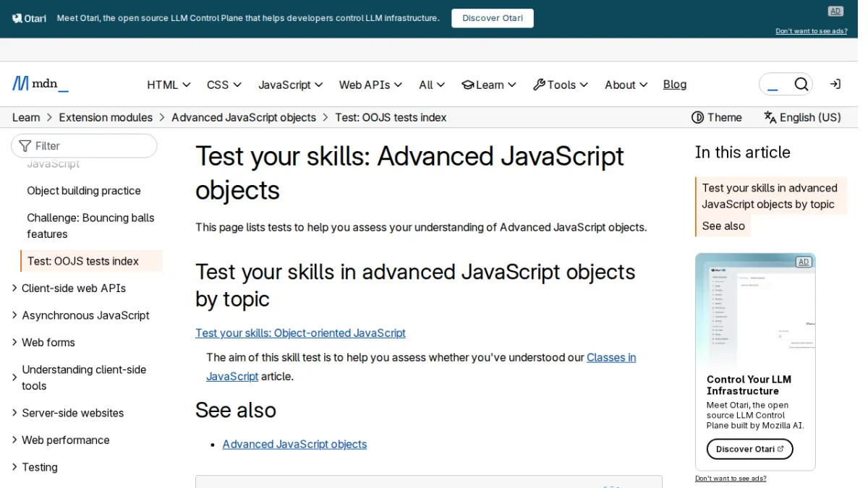
Task: Click the Otari logo in the top banner
Action: (29, 18)
